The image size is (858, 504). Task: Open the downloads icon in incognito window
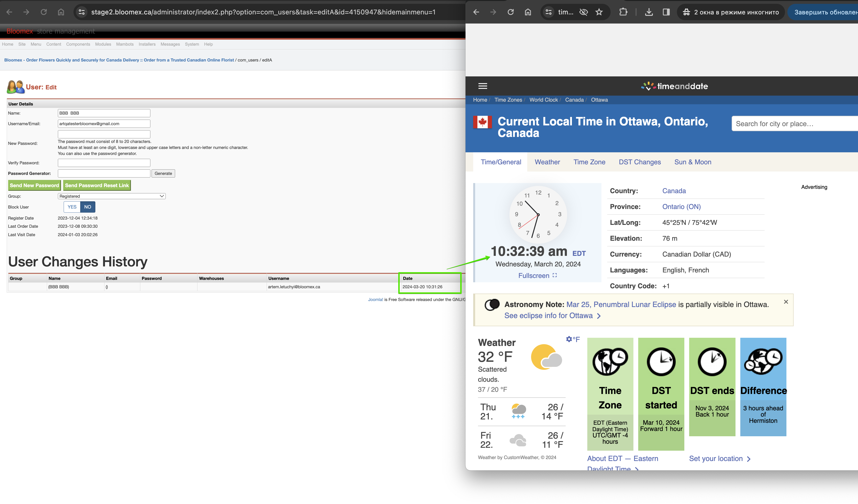tap(649, 12)
